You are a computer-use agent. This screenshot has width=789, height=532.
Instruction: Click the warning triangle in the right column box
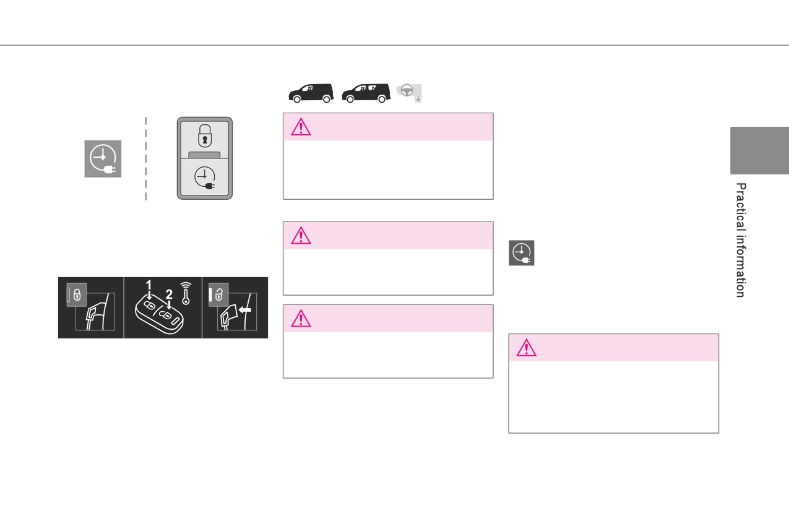526,348
